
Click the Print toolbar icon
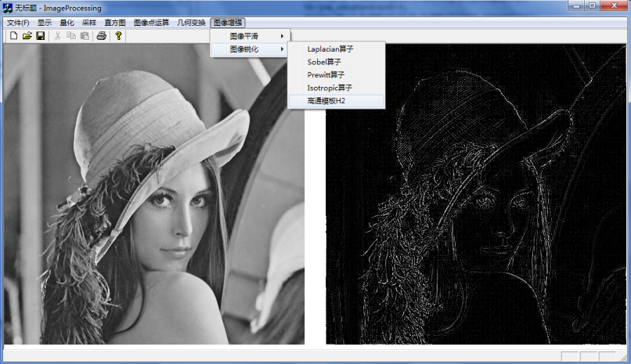(x=102, y=36)
